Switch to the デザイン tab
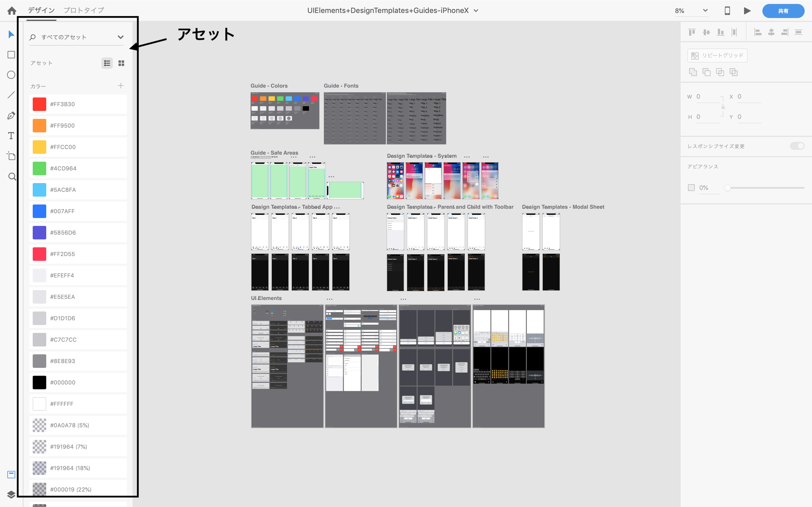The height and width of the screenshot is (507, 812). pos(41,10)
